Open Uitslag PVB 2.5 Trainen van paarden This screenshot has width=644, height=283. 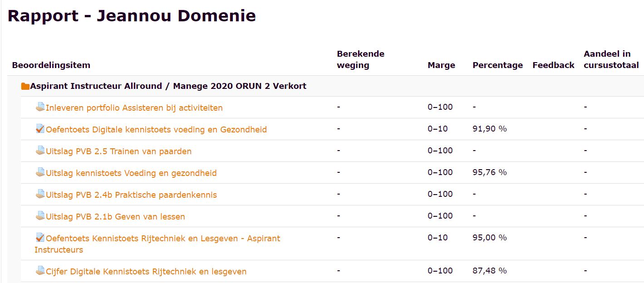pyautogui.click(x=118, y=151)
